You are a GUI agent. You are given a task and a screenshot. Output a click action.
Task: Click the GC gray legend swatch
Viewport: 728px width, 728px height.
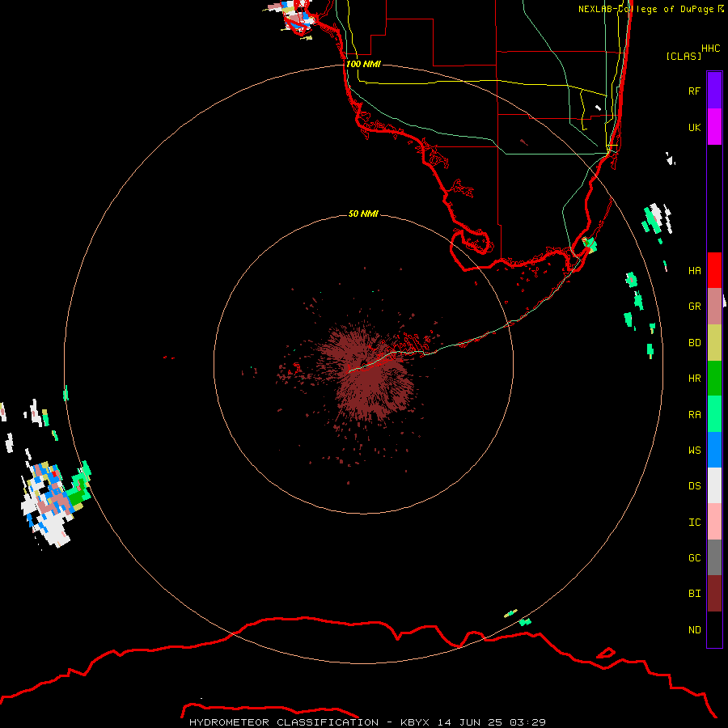pyautogui.click(x=714, y=557)
